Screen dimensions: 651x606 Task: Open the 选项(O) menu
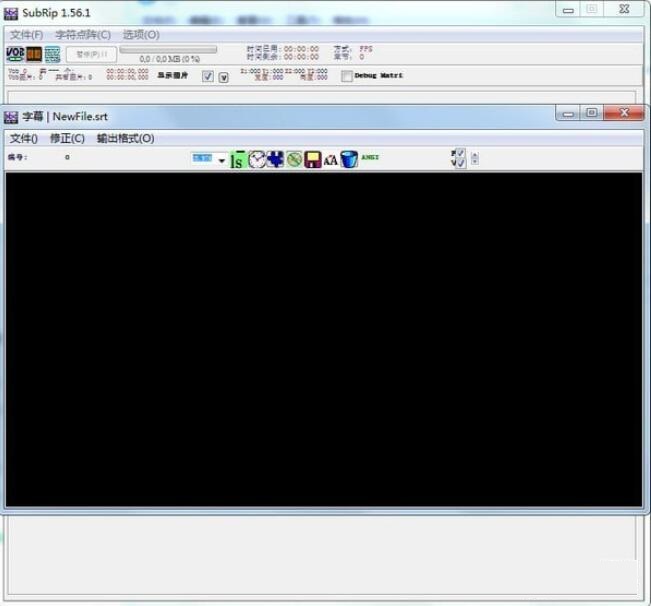point(141,35)
